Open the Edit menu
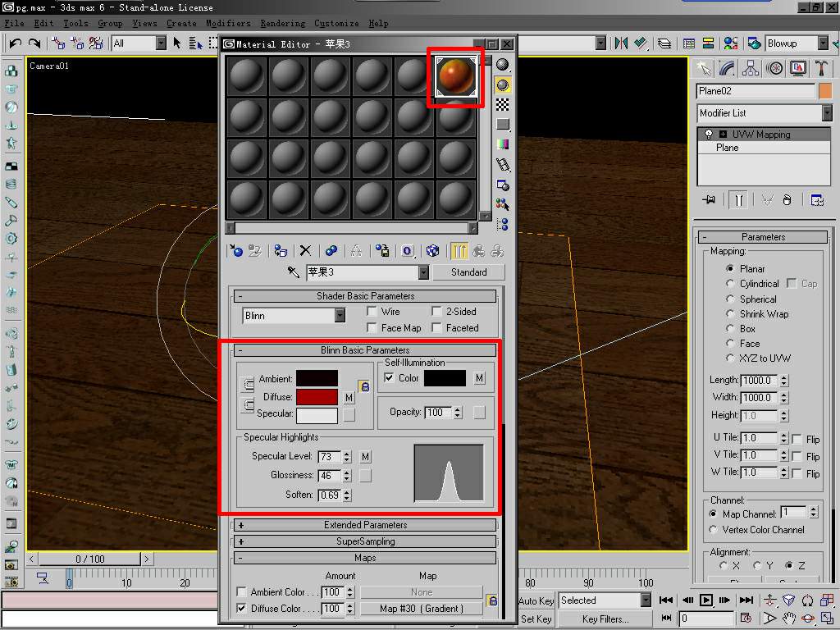The image size is (840, 630). click(44, 23)
